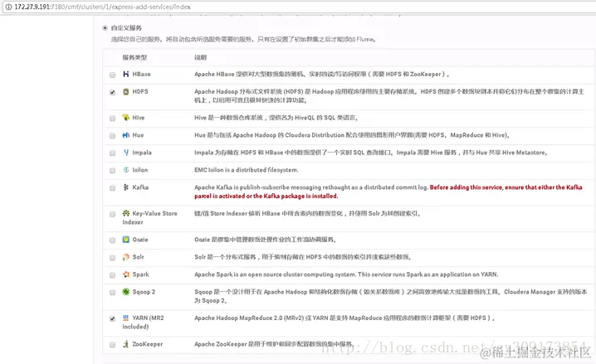Click the Isilon service name
Viewport: 596px width, 364px height.
point(140,170)
